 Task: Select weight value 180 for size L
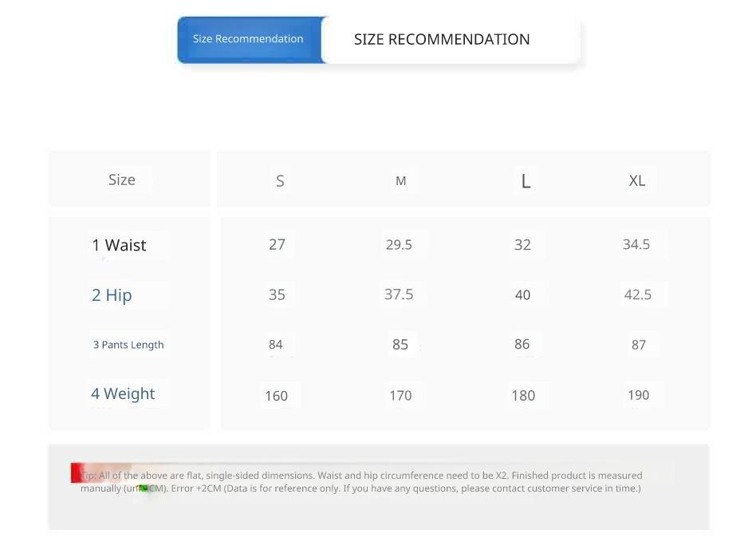(x=523, y=395)
